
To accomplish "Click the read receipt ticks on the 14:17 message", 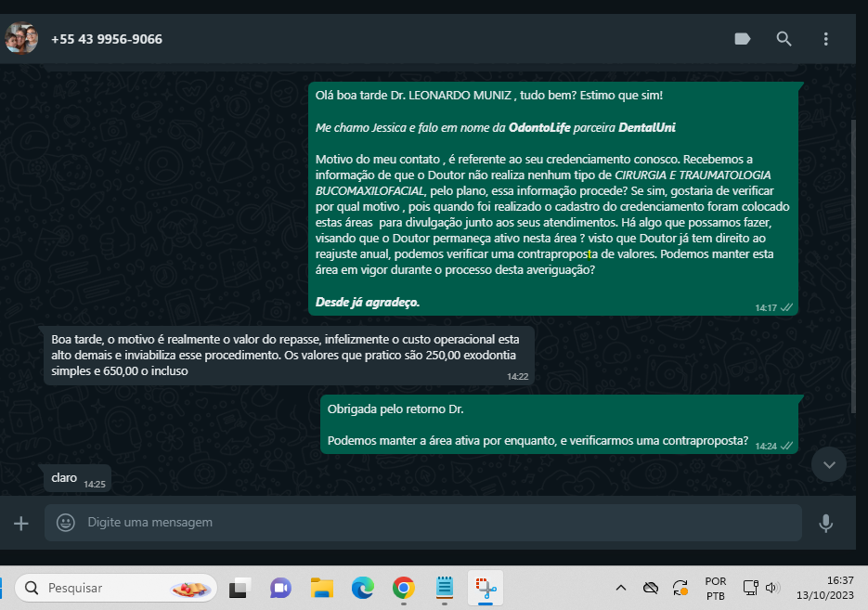I will tap(786, 307).
